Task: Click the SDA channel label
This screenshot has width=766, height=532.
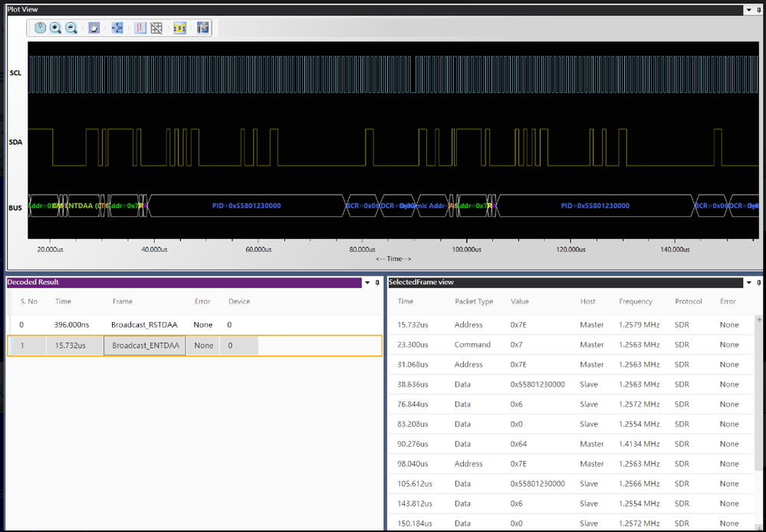Action: pos(15,142)
